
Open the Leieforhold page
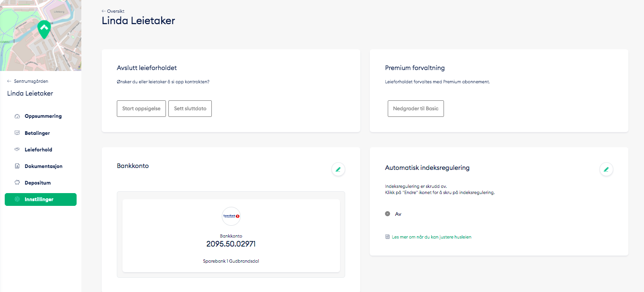[38, 150]
